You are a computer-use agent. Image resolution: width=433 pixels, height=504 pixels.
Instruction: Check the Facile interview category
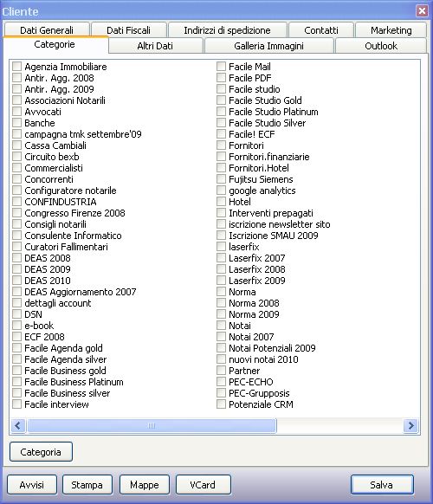pos(16,404)
